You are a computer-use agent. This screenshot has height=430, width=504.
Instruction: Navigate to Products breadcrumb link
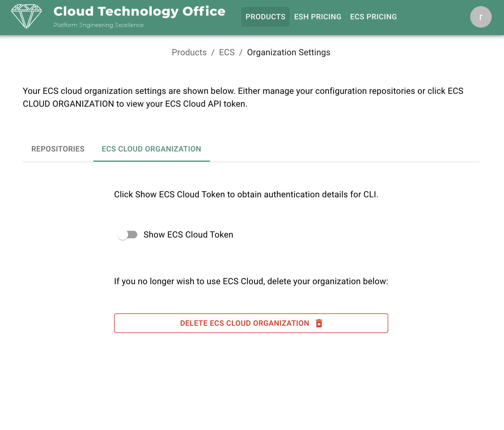point(189,52)
